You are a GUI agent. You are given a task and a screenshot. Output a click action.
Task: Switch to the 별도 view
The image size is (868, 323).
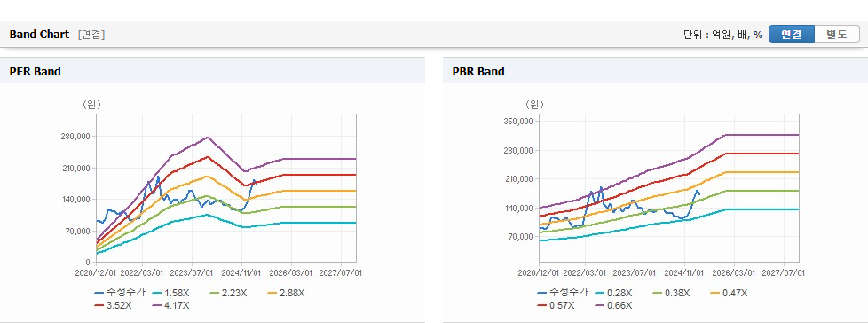836,35
